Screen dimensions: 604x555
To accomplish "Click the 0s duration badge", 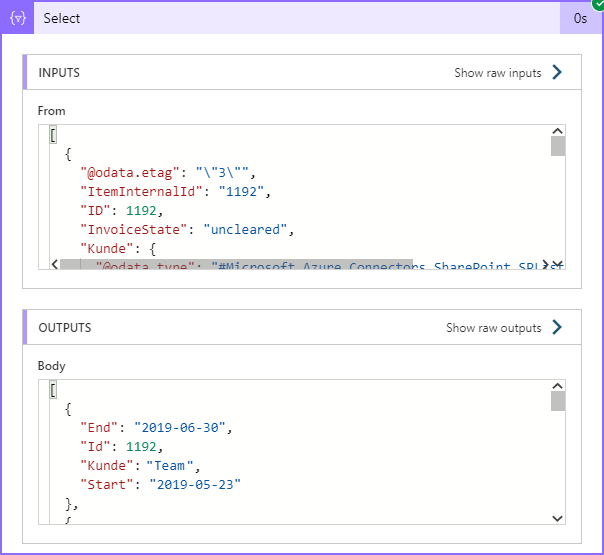I will pyautogui.click(x=580, y=18).
